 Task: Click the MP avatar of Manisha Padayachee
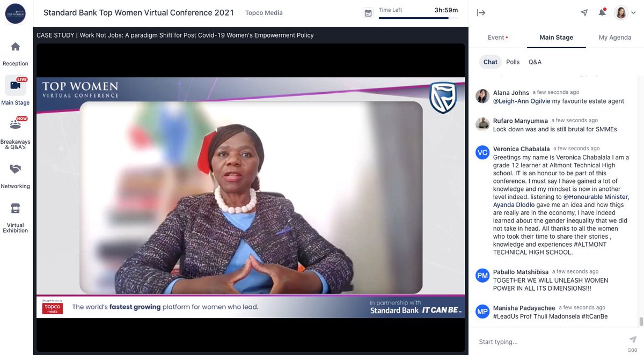(482, 312)
